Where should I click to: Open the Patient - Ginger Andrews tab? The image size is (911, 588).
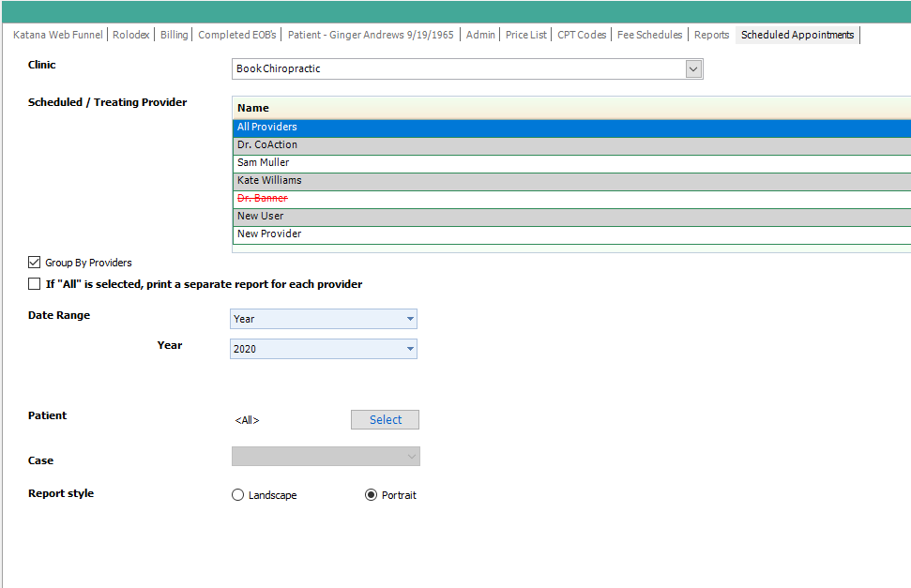371,35
